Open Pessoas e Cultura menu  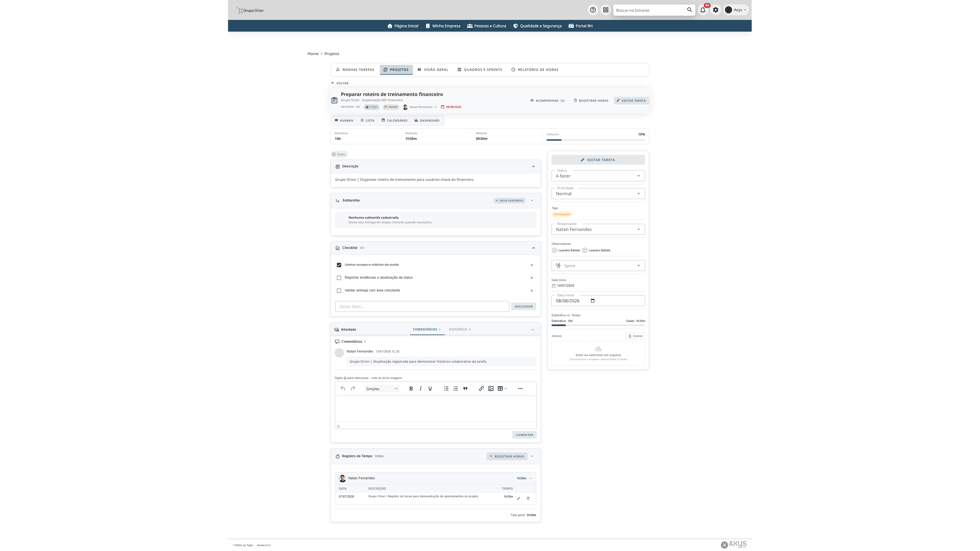pyautogui.click(x=487, y=26)
